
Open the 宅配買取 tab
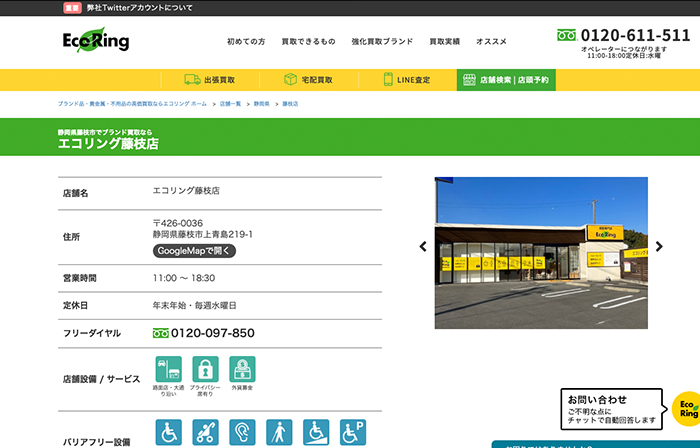click(x=308, y=80)
